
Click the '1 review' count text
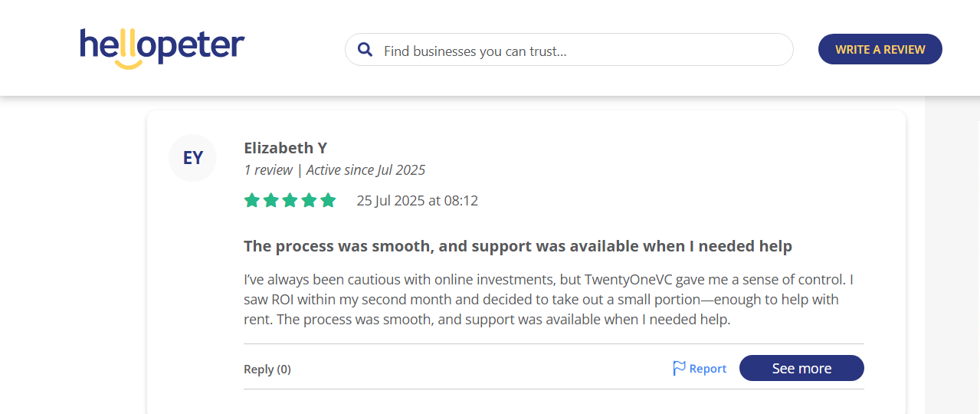coord(268,170)
